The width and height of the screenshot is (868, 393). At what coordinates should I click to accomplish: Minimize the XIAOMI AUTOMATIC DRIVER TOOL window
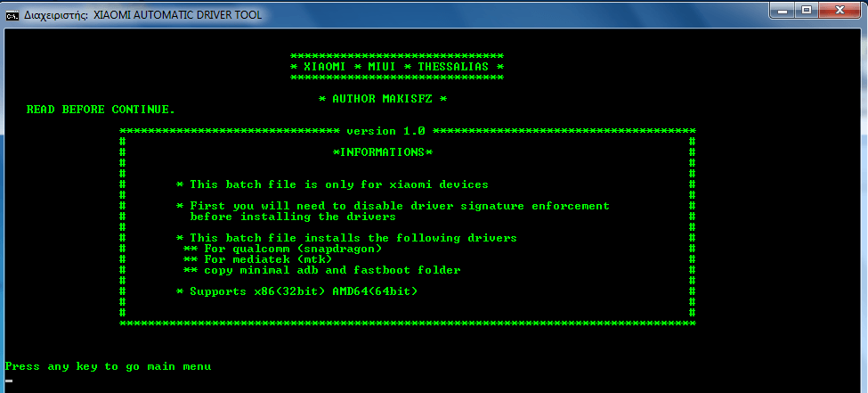coord(783,10)
